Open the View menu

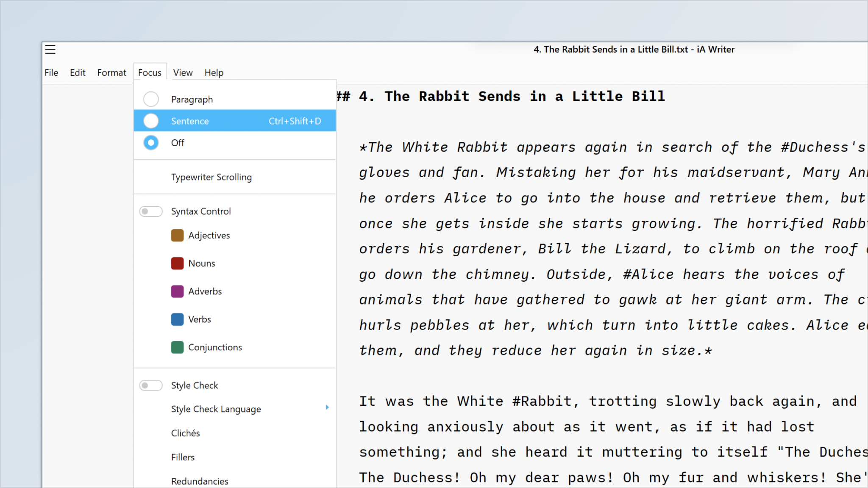pos(183,72)
